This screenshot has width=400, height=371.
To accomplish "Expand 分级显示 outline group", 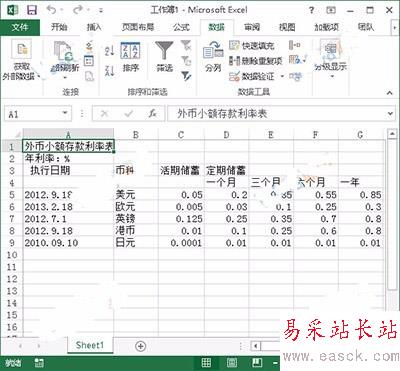I will (331, 60).
